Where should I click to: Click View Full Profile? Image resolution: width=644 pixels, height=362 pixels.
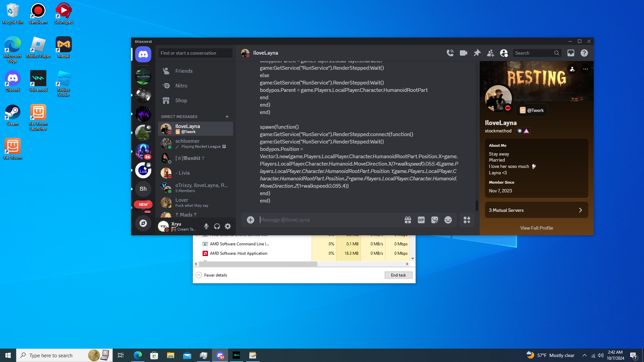(x=536, y=228)
